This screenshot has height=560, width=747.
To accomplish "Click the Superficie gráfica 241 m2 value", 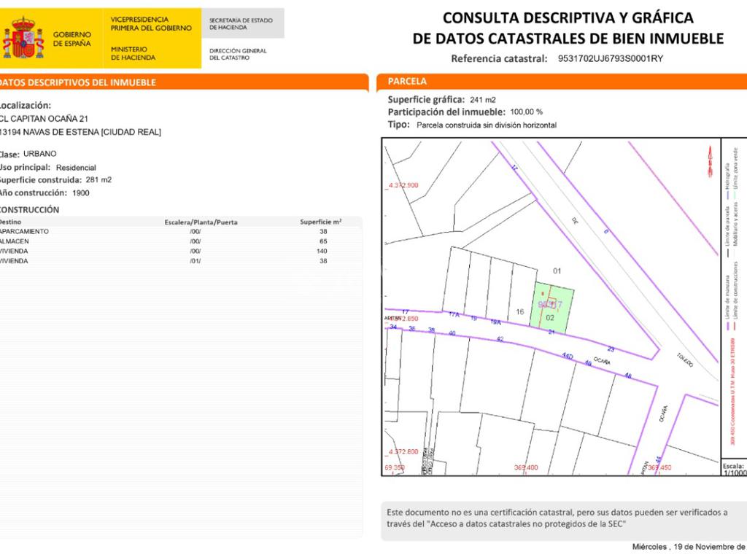I will tap(483, 99).
